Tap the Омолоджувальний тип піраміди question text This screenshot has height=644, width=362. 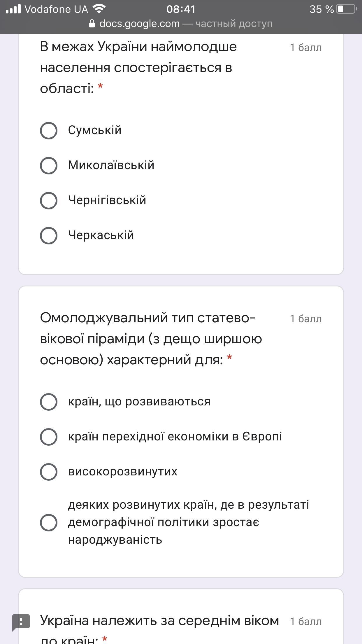tap(151, 339)
